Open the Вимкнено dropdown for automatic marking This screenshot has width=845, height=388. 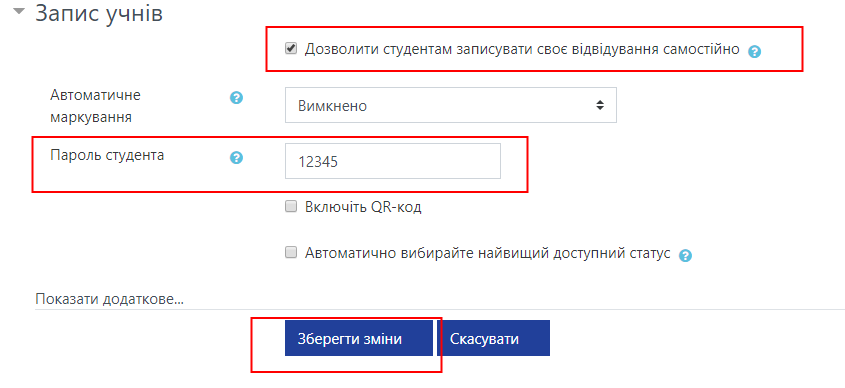pos(451,106)
